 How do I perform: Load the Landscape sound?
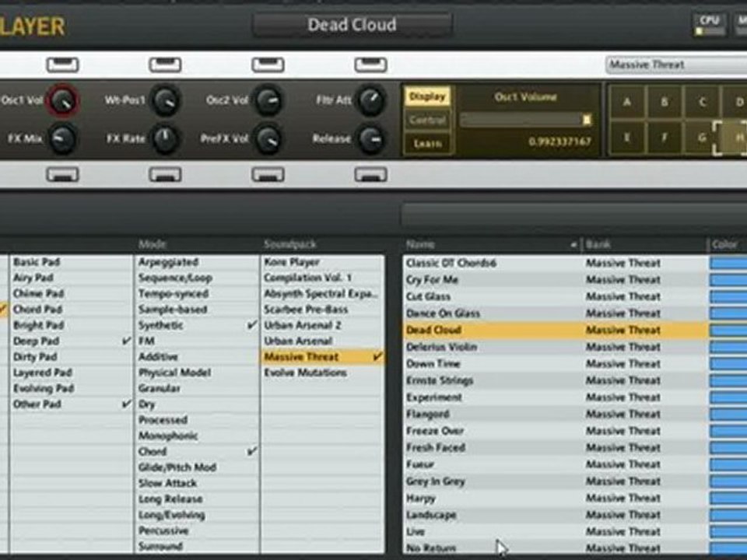tap(556, 515)
